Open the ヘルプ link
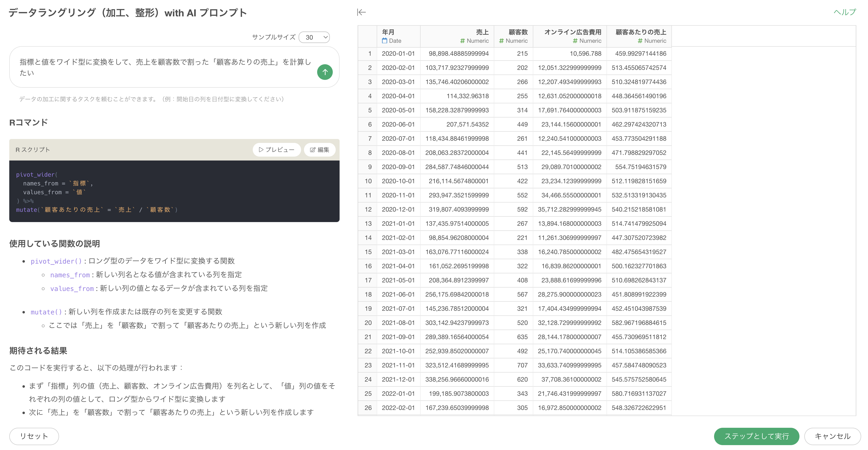Image resolution: width=868 pixels, height=450 pixels. click(x=844, y=12)
